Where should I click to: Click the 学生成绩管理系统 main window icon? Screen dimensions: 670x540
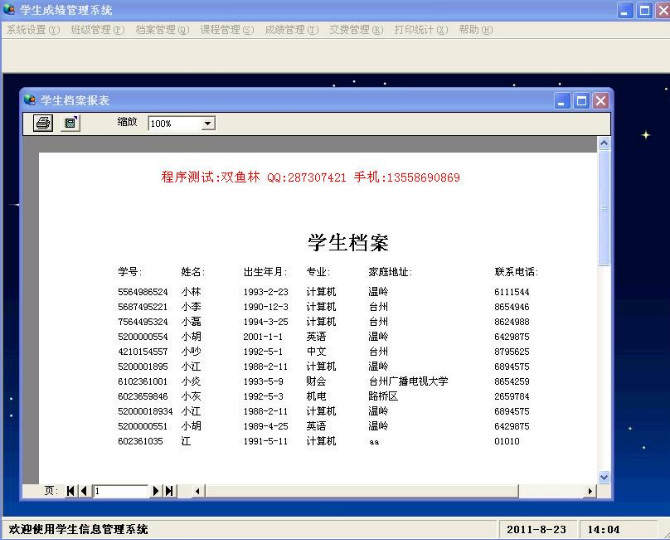[9, 9]
